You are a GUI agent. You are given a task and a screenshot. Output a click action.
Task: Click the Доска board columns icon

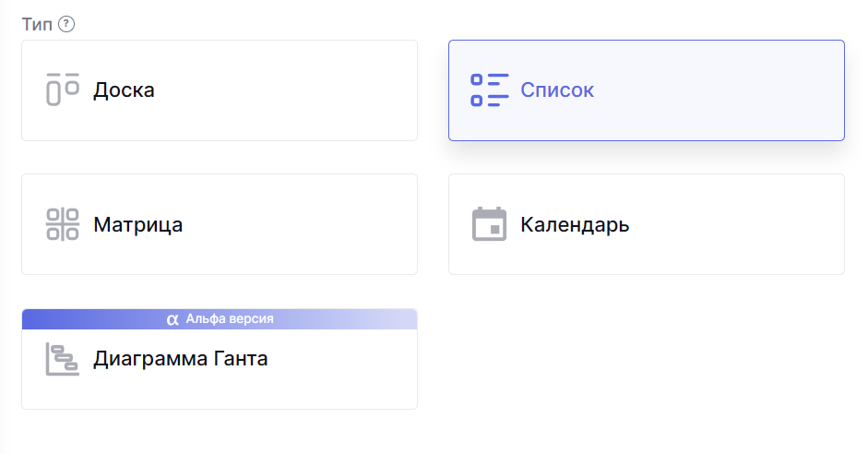pyautogui.click(x=63, y=90)
